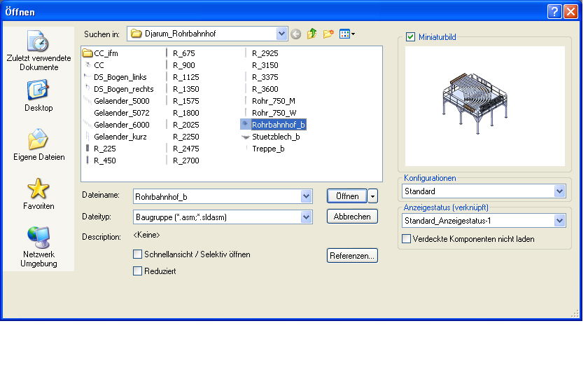This screenshot has width=588, height=368.
Task: Open Zuletzt verwendete Dokumente shortcut
Action: 38,50
